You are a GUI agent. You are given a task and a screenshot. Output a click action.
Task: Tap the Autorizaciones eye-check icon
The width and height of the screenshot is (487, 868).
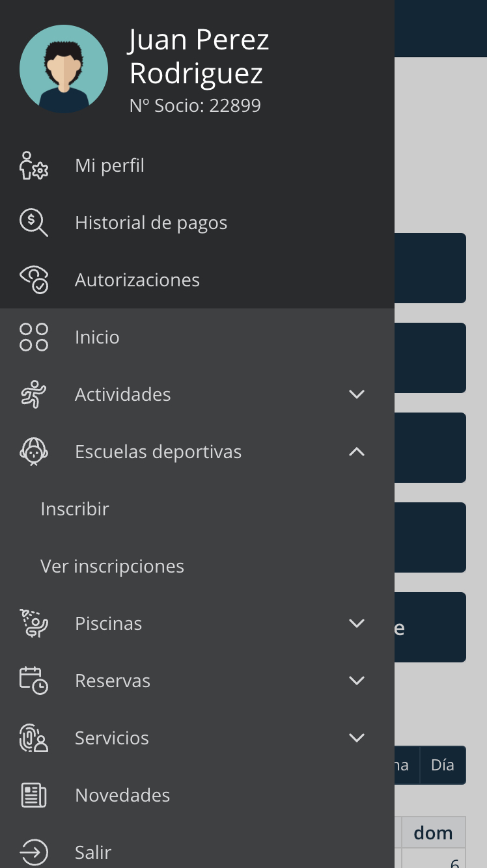[x=34, y=280]
